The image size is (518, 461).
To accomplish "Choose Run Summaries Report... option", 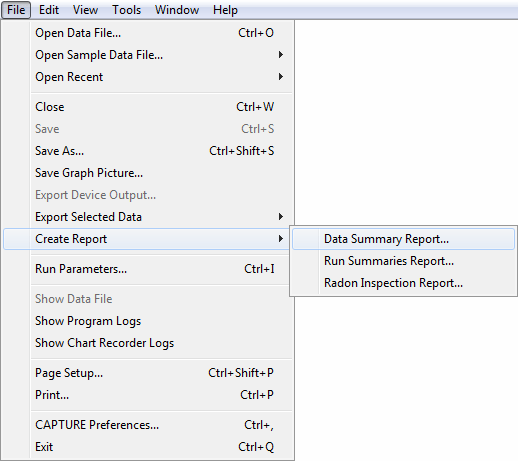I will click(x=403, y=261).
